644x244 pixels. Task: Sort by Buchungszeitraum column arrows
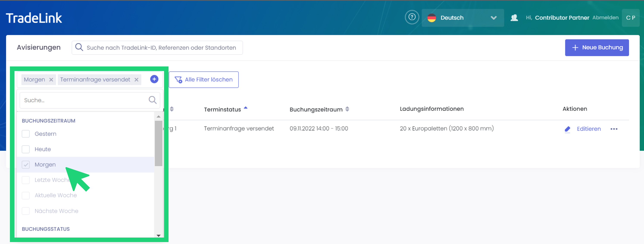point(347,109)
